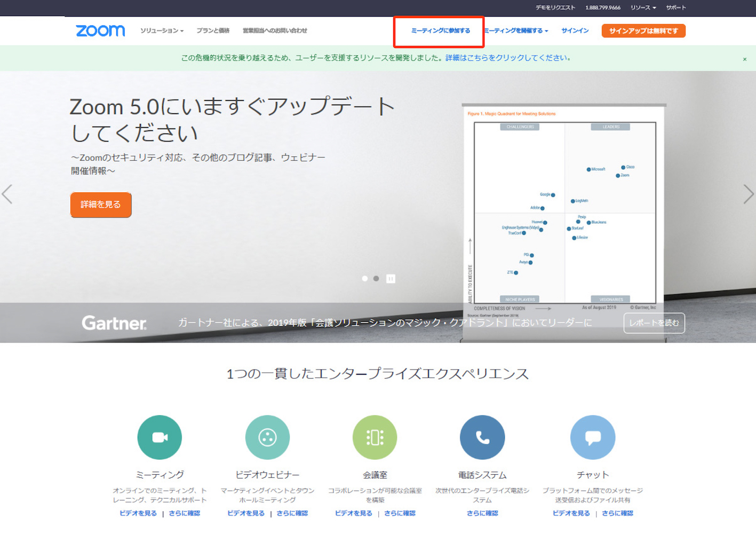
Task: Click さらに確認 under チャット
Action: tap(618, 513)
